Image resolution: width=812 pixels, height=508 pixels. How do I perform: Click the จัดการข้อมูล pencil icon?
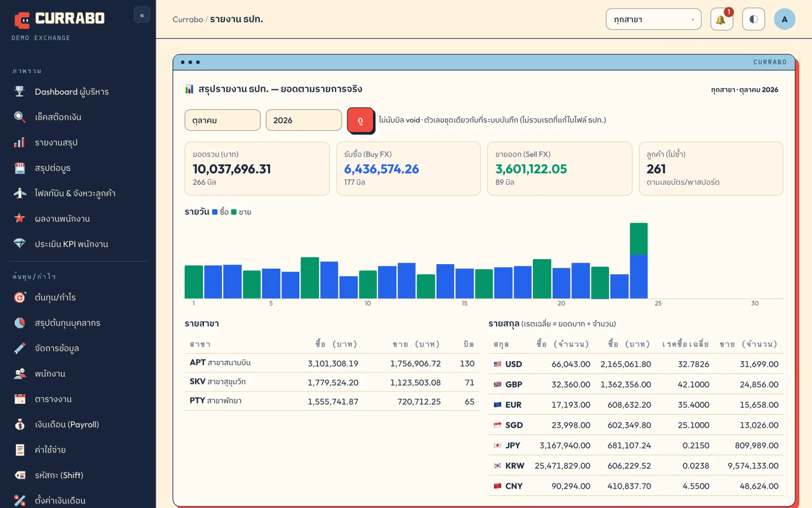click(19, 348)
